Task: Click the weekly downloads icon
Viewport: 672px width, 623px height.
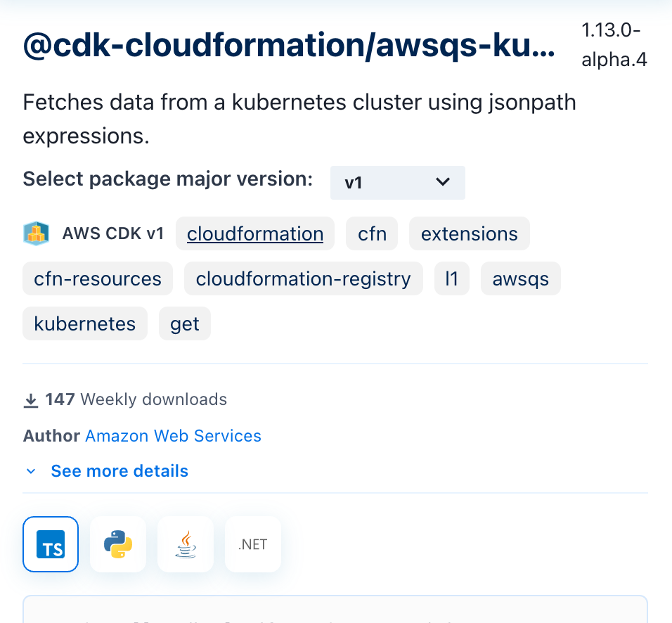Action: 31,399
